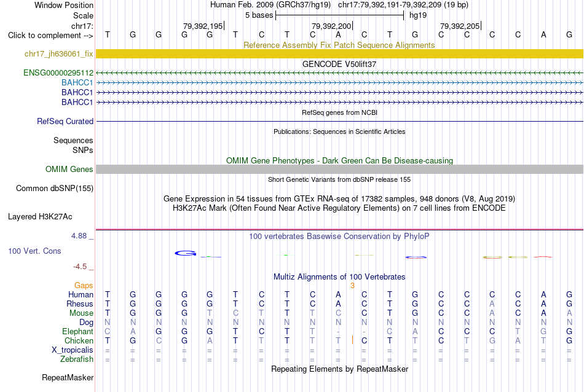Click the RefSeq Curated intron line

[x=340, y=122]
